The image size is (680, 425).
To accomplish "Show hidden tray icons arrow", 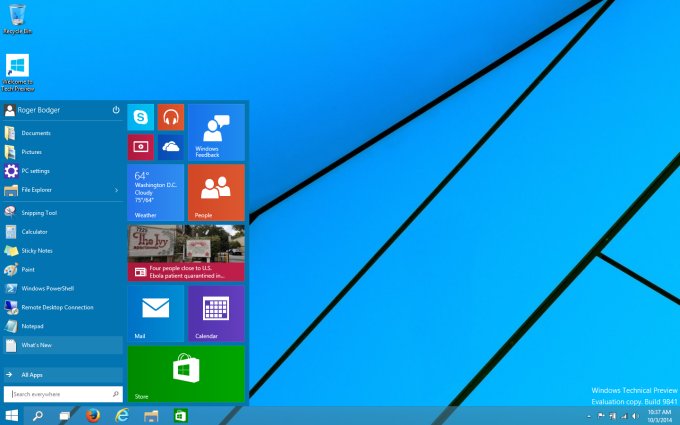I will tap(588, 416).
